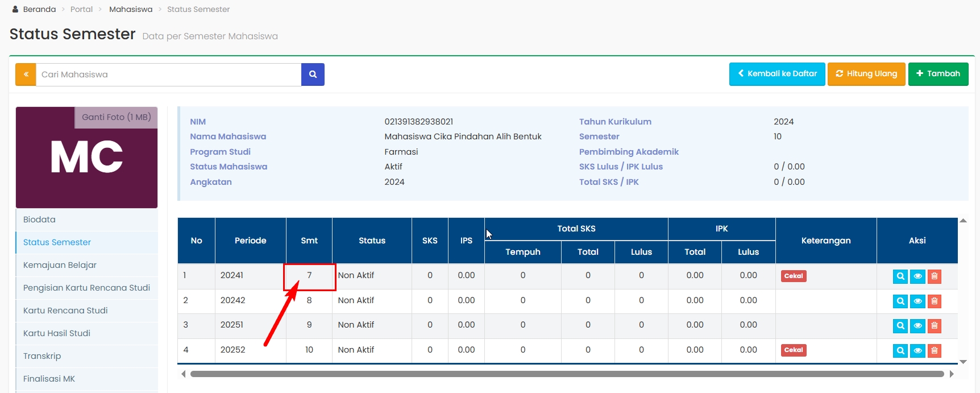
Task: Open Biodata in the side menu
Action: coord(39,220)
